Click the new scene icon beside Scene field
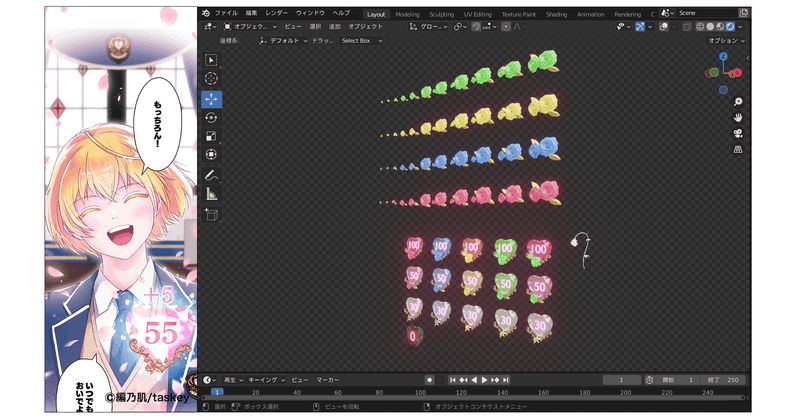The width and height of the screenshot is (800, 419). pos(744,13)
